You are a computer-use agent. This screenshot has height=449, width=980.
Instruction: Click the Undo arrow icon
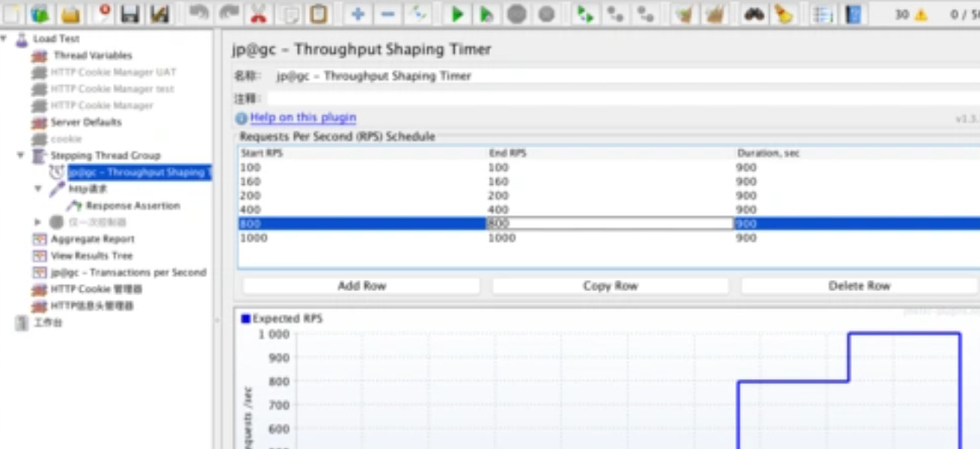[x=198, y=13]
